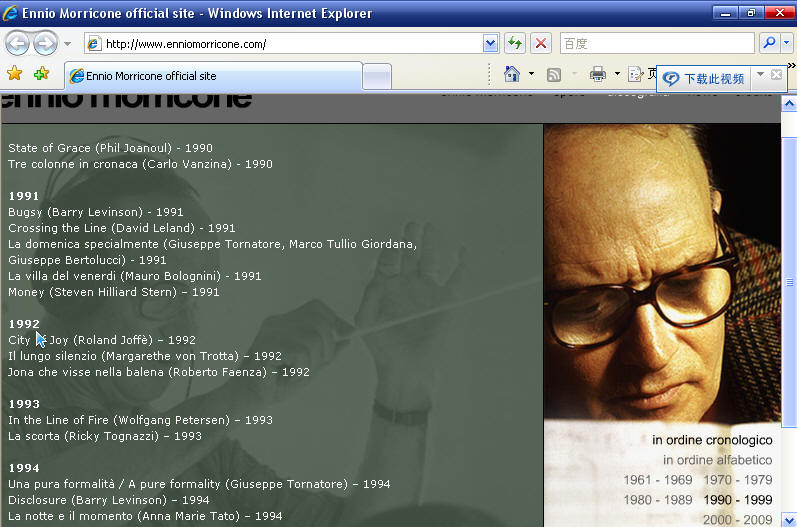Viewport: 797px width, 527px height.
Task: Open the 1990 - 1999 decade link
Action: [738, 500]
